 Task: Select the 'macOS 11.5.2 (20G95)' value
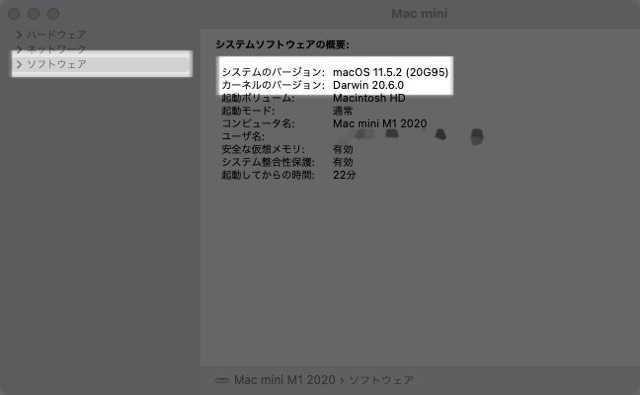coord(391,72)
